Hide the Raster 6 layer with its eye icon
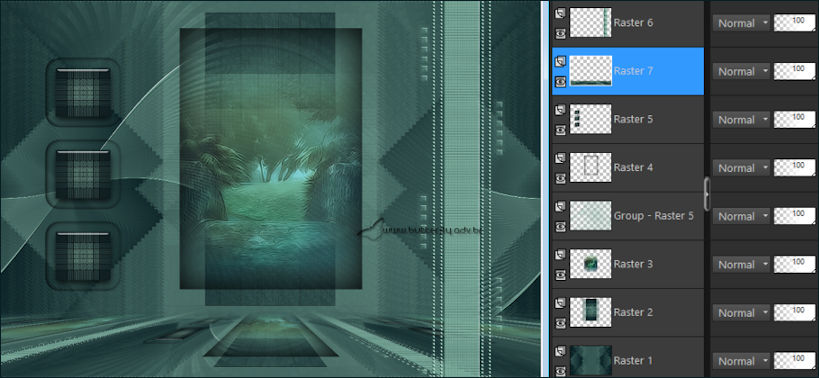819x378 pixels. pos(560,33)
